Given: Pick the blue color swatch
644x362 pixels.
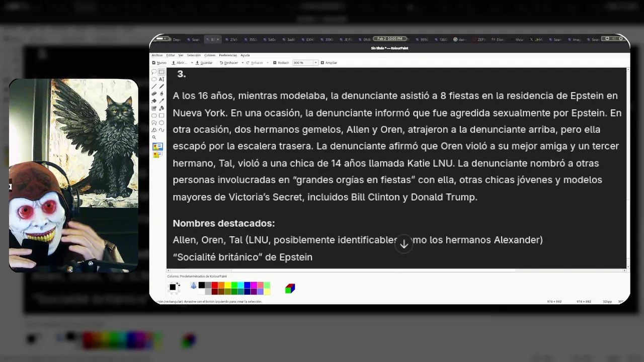Looking at the screenshot, I should tap(248, 285).
